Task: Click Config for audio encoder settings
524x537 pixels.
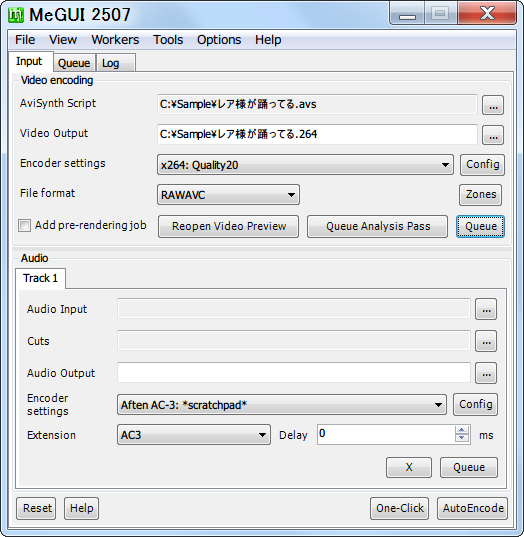Action: pyautogui.click(x=475, y=404)
